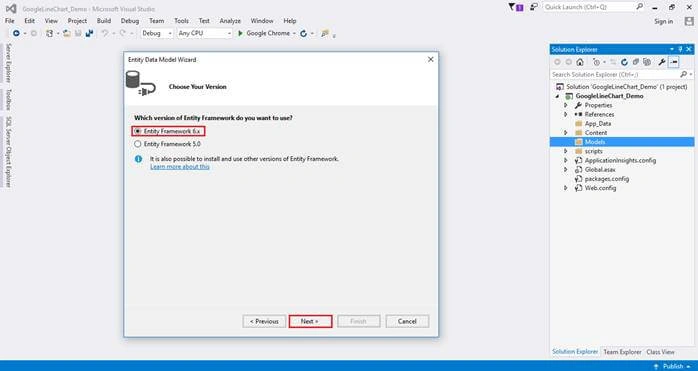Expand the Content folder node
This screenshot has width=698, height=371.
pos(566,133)
